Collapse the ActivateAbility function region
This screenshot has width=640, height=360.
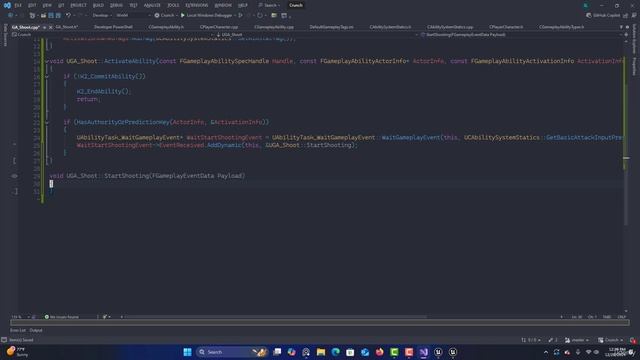coord(47,61)
